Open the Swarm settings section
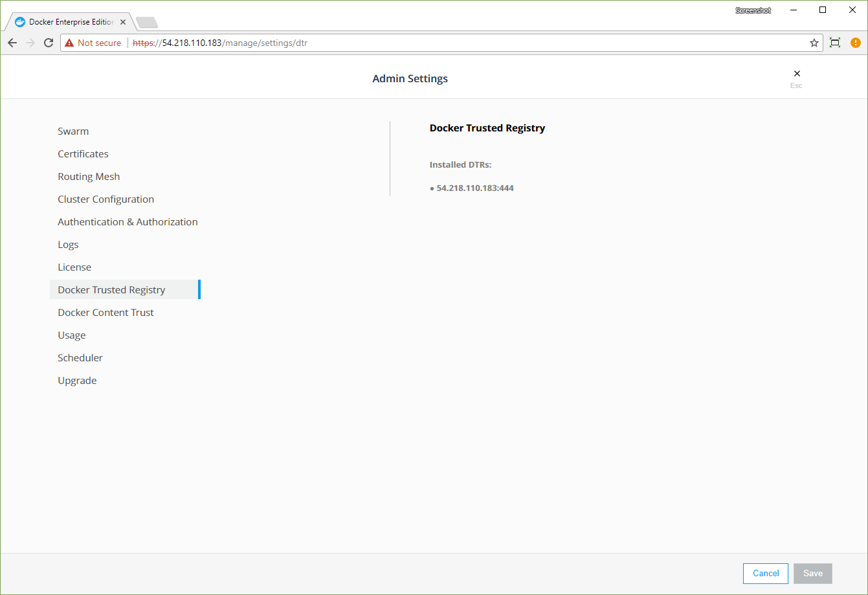This screenshot has width=868, height=595. [x=73, y=131]
